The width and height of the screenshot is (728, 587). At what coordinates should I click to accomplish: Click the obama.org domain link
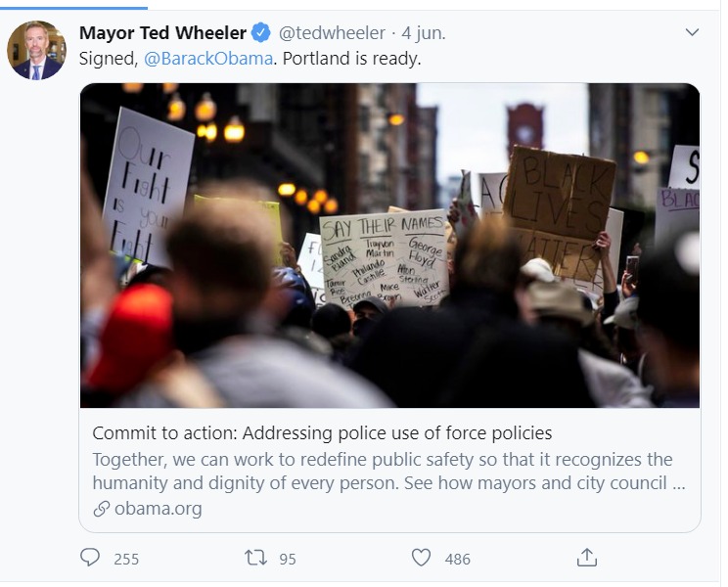159,509
